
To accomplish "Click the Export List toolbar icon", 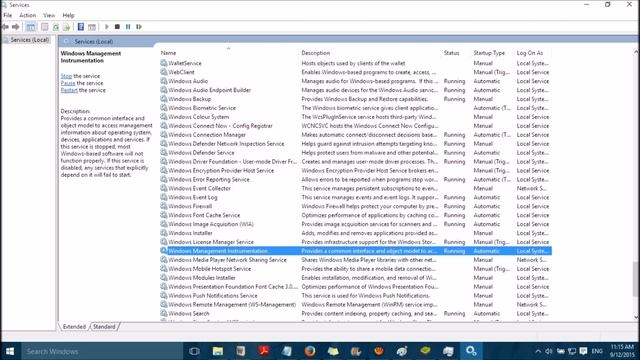I will pos(67,27).
